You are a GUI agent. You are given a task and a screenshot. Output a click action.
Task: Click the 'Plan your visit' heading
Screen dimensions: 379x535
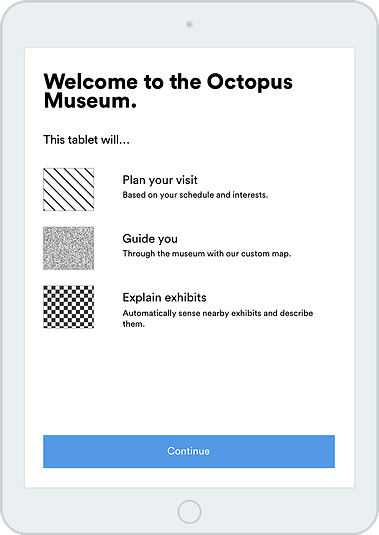pos(160,180)
